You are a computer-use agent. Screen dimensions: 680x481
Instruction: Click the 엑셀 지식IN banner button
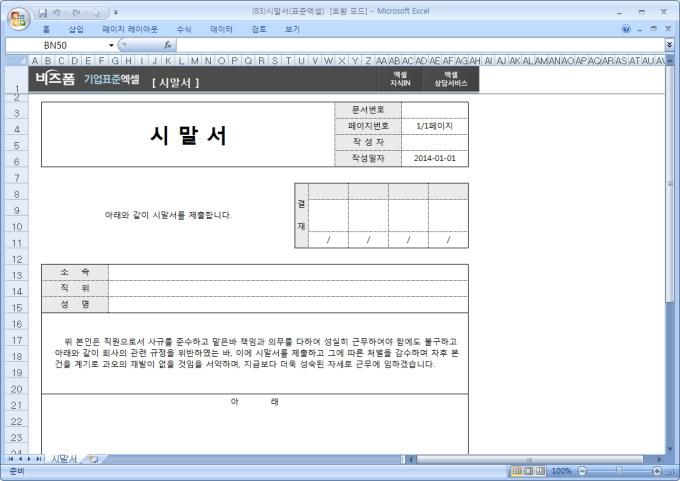(400, 79)
